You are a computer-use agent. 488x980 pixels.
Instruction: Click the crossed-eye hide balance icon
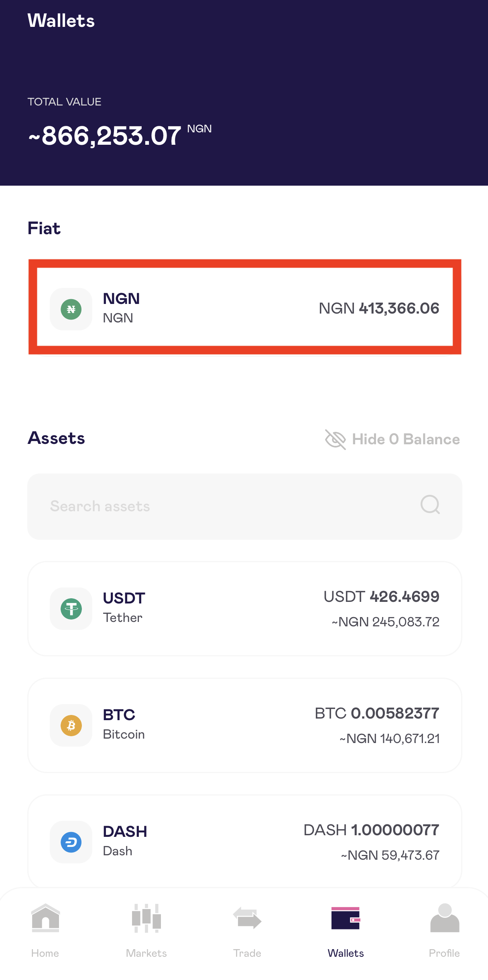[x=335, y=439]
